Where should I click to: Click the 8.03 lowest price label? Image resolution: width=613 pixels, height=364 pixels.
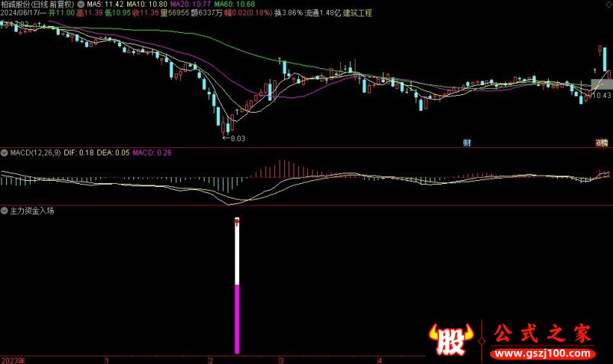[x=238, y=139]
